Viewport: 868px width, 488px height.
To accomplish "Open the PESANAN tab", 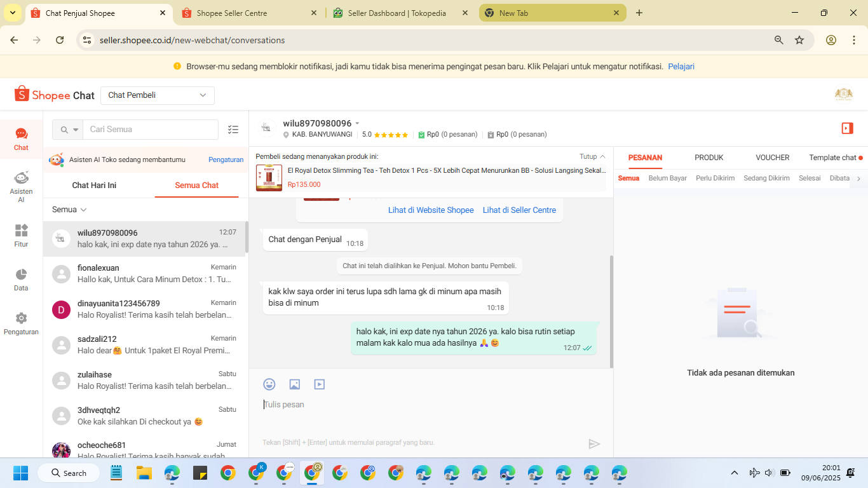I will tap(645, 158).
